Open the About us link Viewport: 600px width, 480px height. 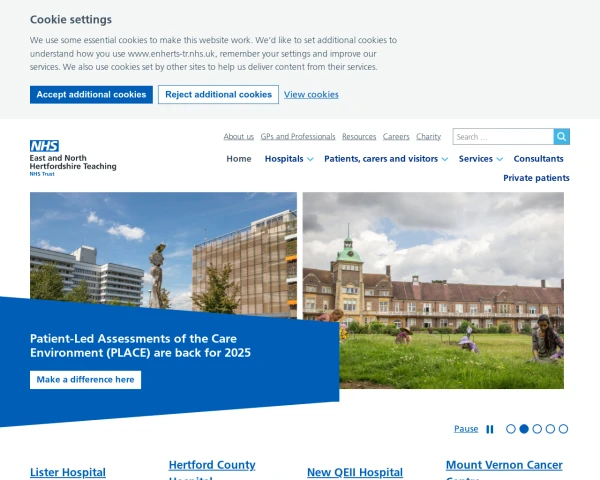pos(239,137)
